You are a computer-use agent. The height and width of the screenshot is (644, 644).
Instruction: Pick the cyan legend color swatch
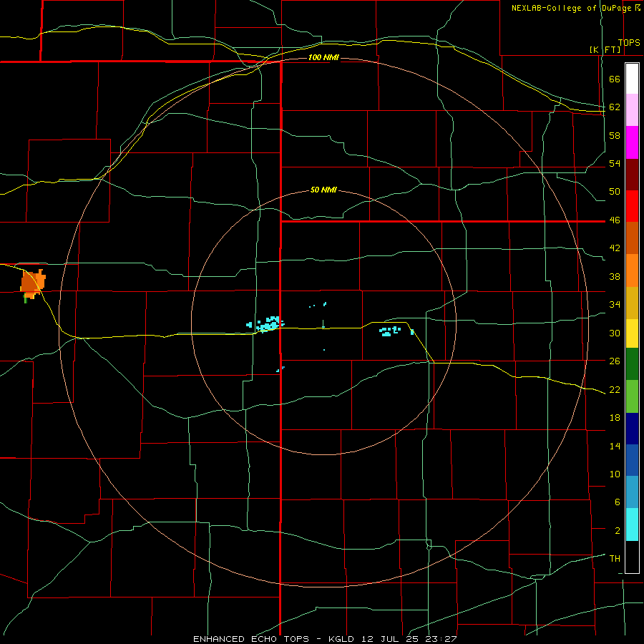632,525
